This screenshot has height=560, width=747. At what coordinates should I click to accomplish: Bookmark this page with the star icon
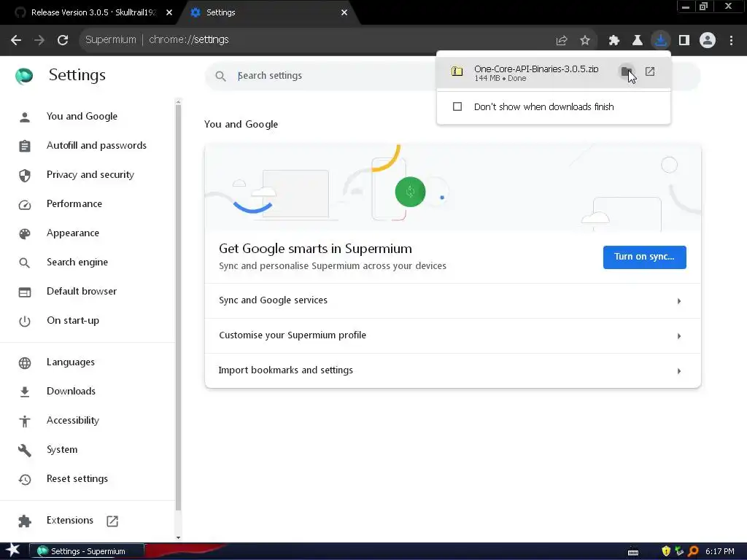pyautogui.click(x=585, y=41)
